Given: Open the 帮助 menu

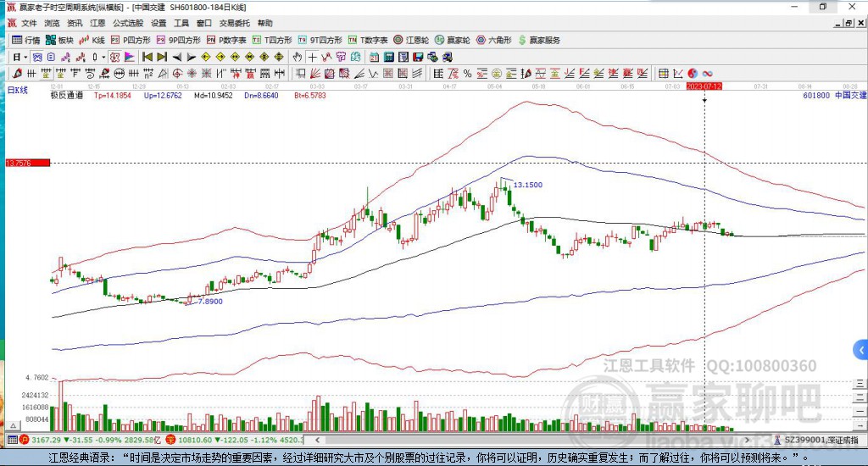Looking at the screenshot, I should (265, 23).
